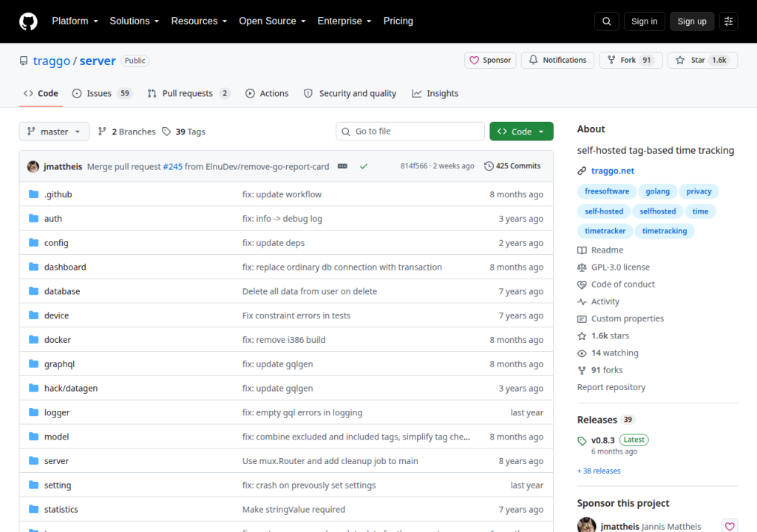Open the Custom properties link
757x532 pixels.
627,318
